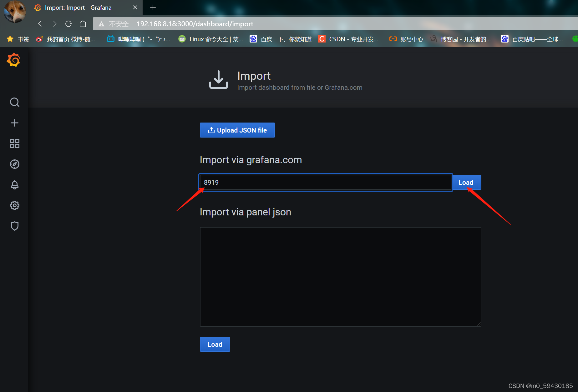578x392 pixels.
Task: Go forward with the browser forward arrow
Action: 54,24
